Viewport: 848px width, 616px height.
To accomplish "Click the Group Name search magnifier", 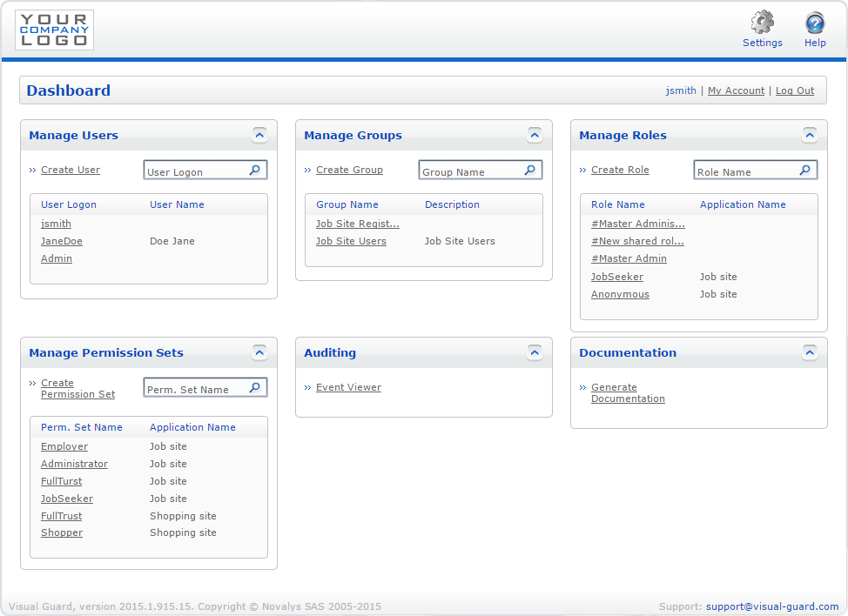I will click(x=529, y=170).
